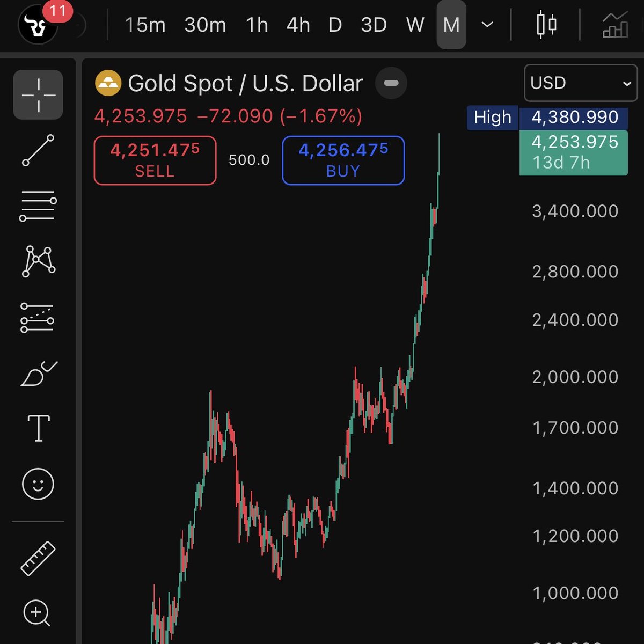644x644 pixels.
Task: Collapse legend with the minus button
Action: coord(391,83)
